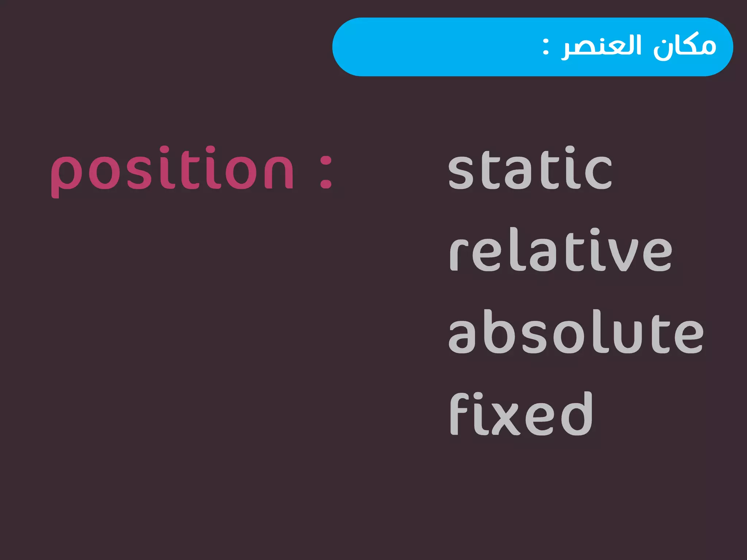Click the Arabic word "العنصر" in the banner
Viewport: 747px width, 560px height.
[x=601, y=46]
